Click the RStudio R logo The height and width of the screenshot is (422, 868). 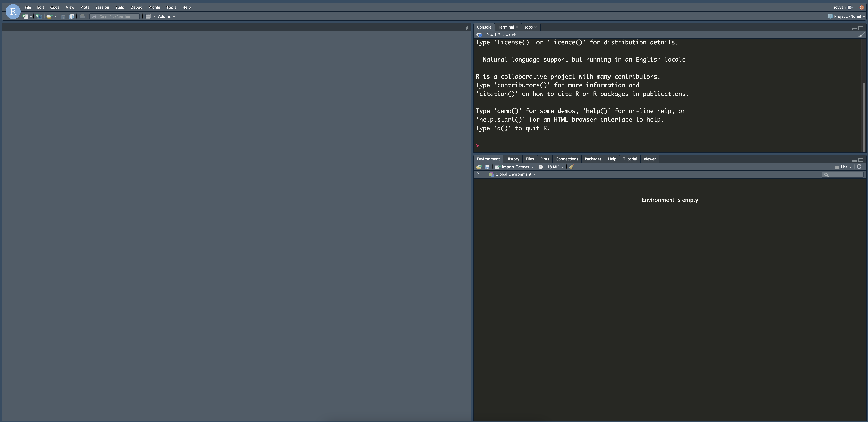(13, 11)
